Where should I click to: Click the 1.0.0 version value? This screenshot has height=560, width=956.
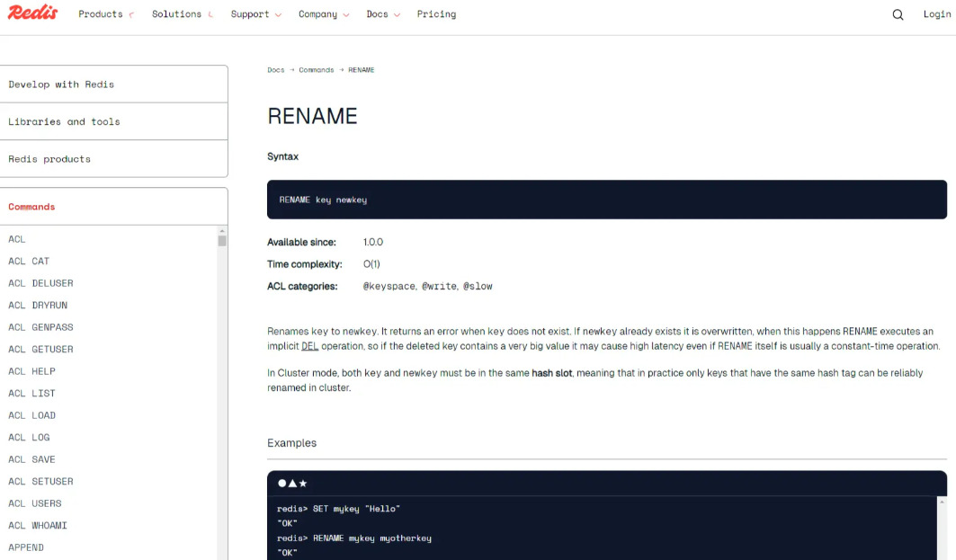click(x=373, y=242)
